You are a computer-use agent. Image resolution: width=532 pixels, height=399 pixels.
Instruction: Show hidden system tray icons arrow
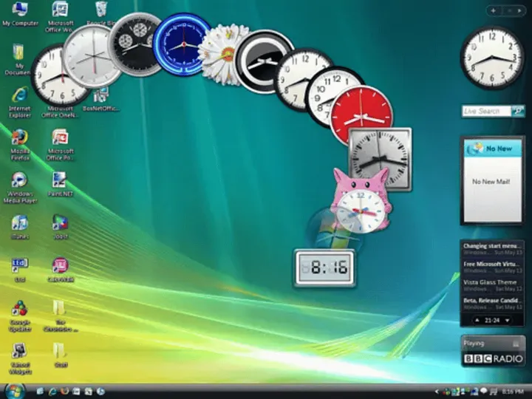(x=436, y=391)
